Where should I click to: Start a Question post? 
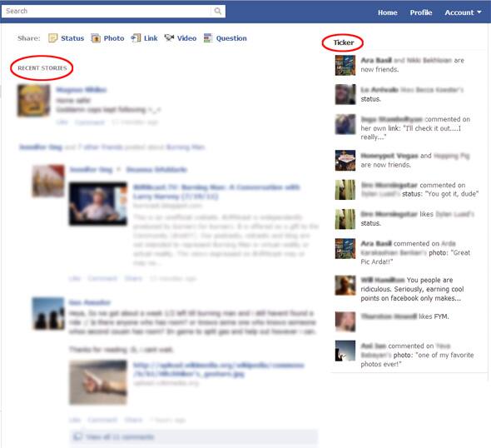coord(225,38)
